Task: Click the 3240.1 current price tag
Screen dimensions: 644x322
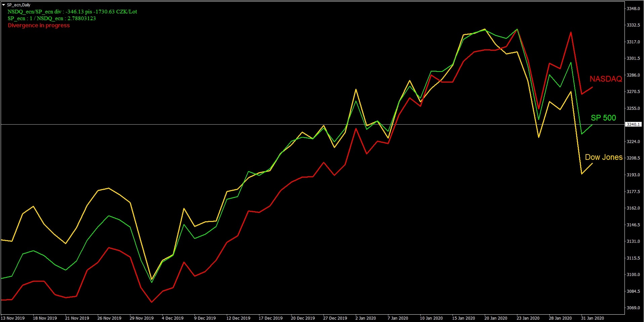Action: tap(633, 125)
